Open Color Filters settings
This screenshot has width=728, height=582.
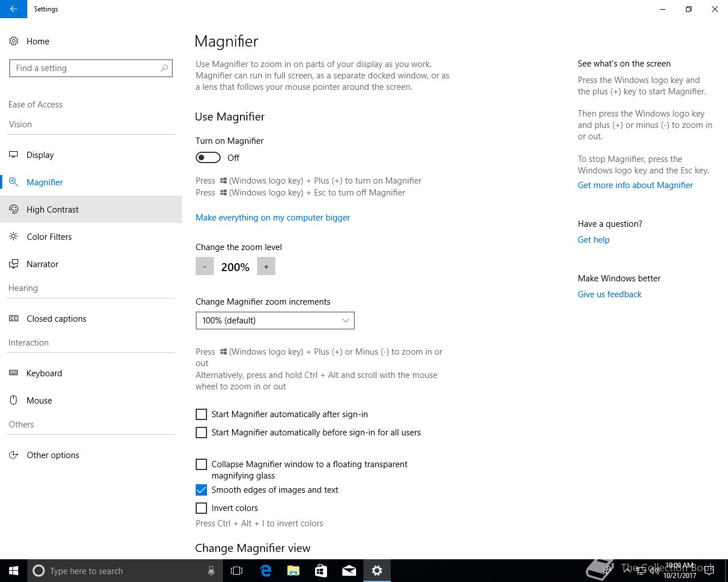91,236
